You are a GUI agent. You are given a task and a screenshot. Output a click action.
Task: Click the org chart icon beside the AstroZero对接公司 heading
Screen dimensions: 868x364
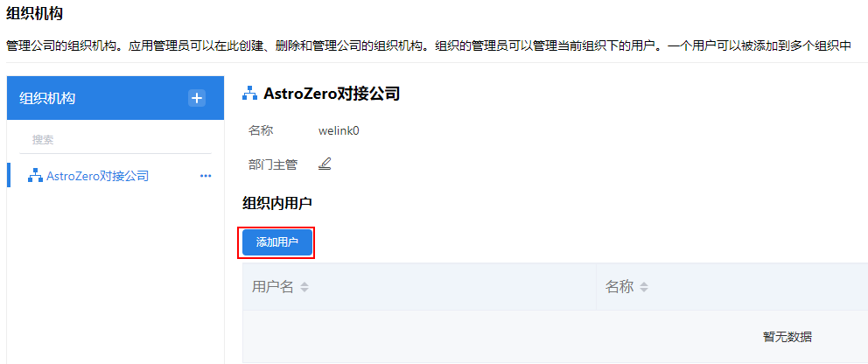pyautogui.click(x=249, y=94)
